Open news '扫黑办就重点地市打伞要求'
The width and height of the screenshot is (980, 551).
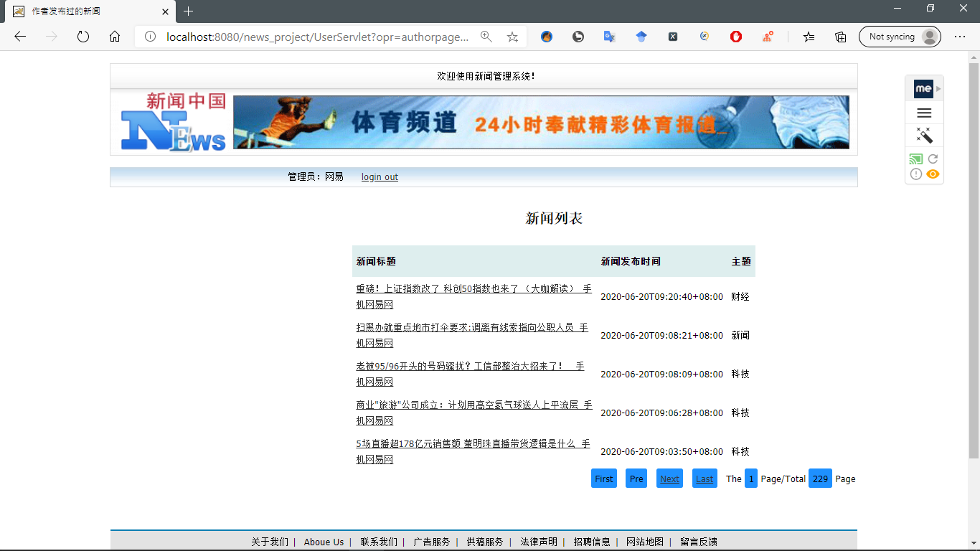[x=472, y=335]
